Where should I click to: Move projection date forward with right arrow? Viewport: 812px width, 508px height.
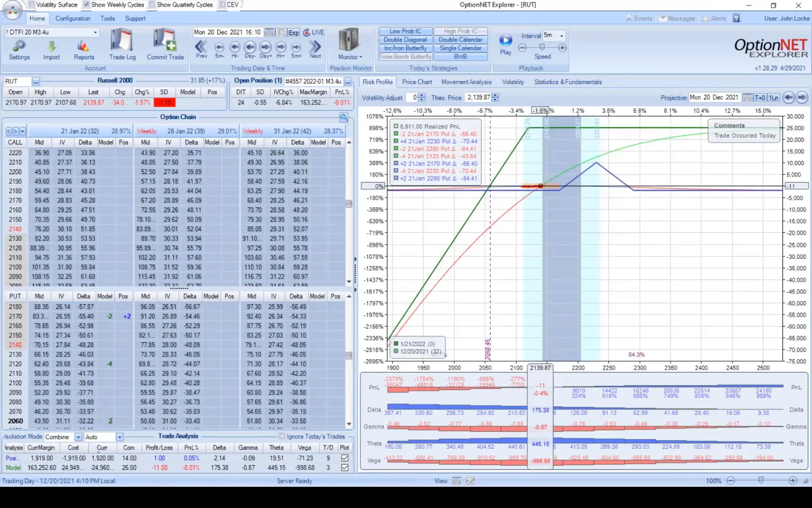point(802,97)
